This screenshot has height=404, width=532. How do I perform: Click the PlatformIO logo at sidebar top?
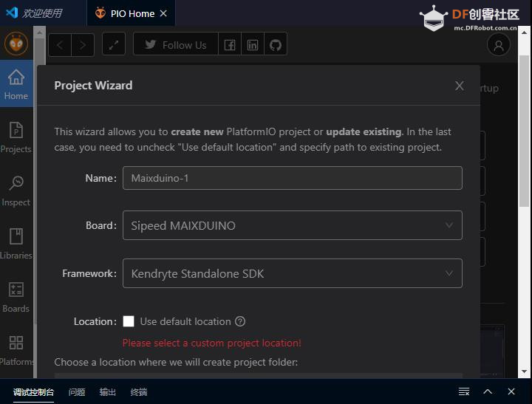click(x=16, y=44)
